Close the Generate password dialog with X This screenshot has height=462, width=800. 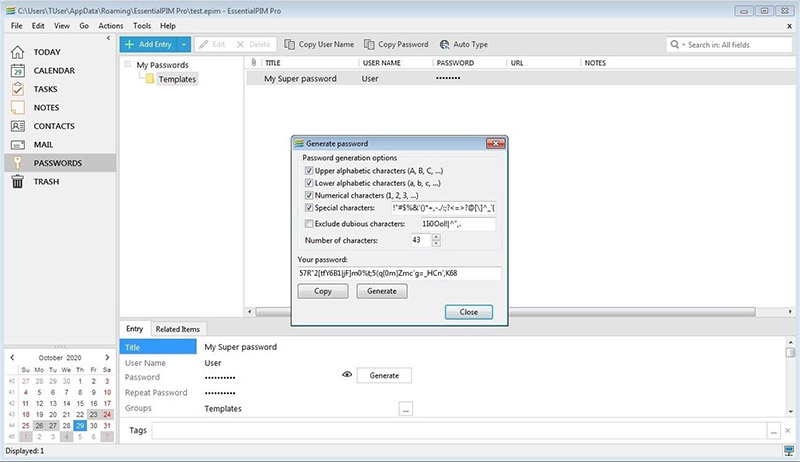click(x=495, y=143)
